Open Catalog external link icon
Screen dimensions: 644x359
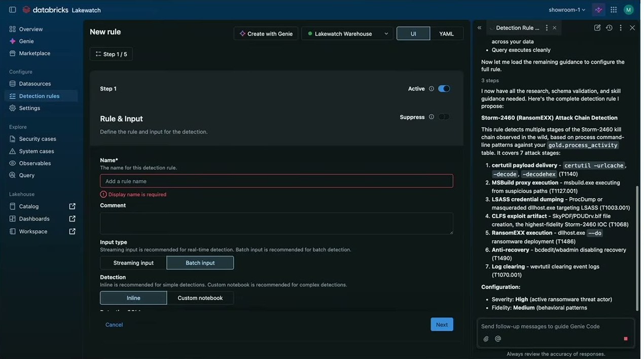[73, 206]
